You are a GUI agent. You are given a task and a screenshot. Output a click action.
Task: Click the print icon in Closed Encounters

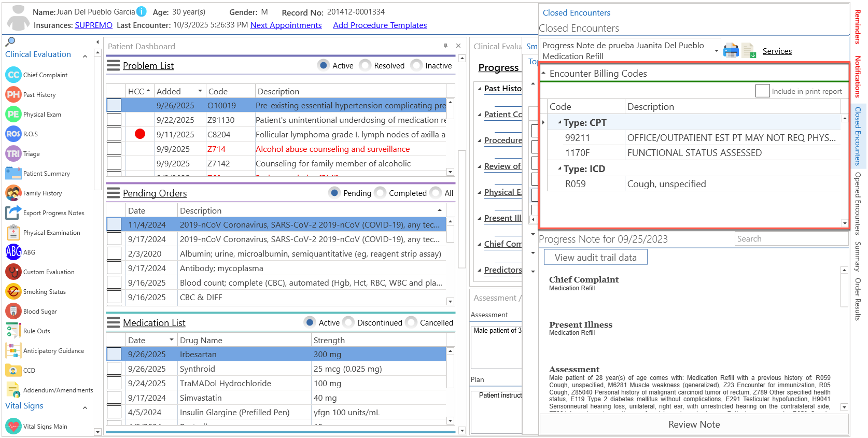coord(731,51)
